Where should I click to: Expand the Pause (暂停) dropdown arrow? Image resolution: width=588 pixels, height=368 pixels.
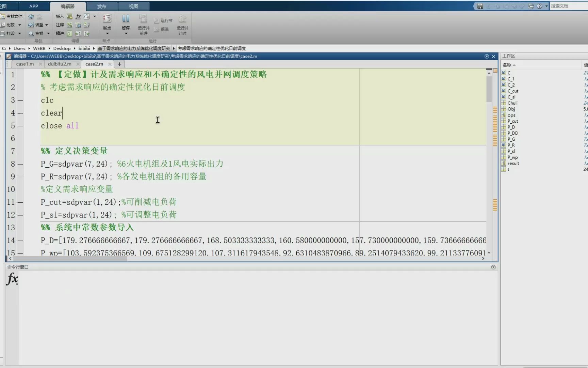[x=126, y=33]
